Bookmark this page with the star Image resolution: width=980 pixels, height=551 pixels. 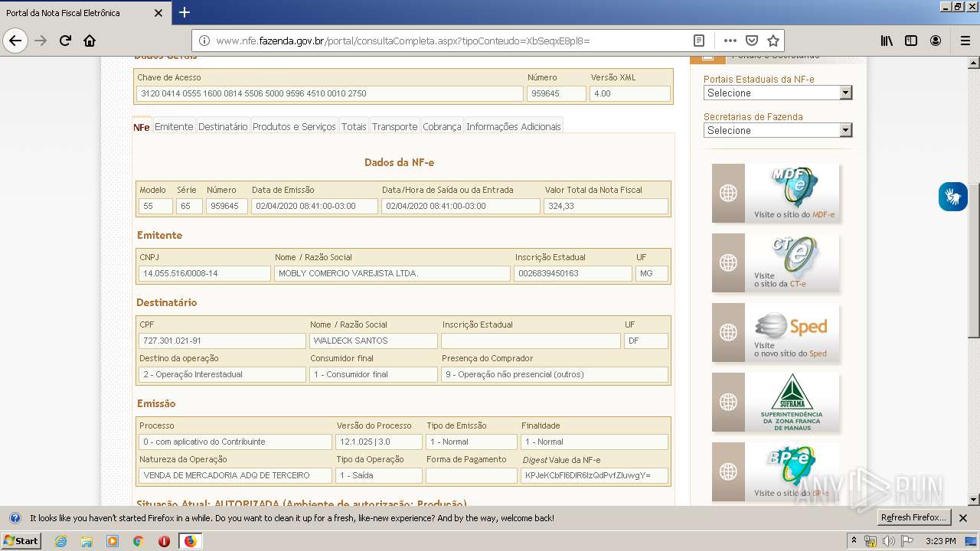tap(773, 41)
